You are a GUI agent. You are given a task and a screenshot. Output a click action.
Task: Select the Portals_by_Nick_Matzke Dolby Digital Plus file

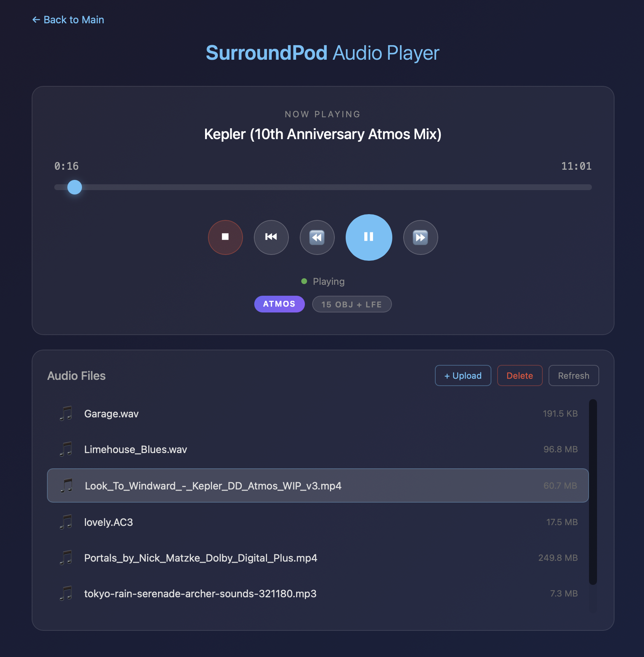(x=318, y=558)
